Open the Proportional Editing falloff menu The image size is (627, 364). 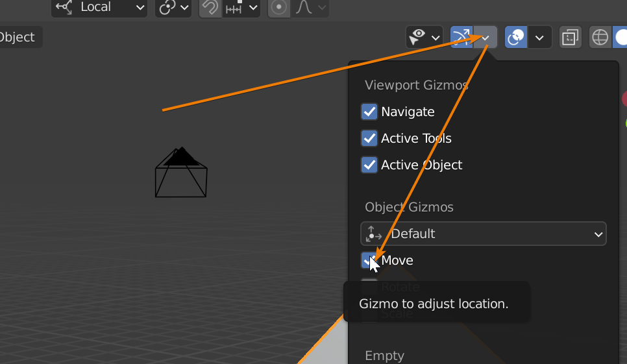pyautogui.click(x=310, y=8)
